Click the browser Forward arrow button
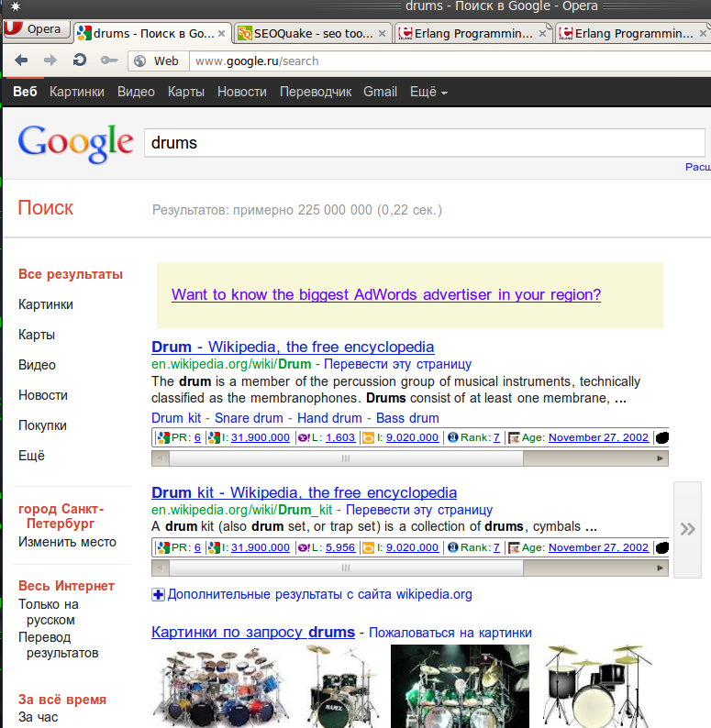 50,61
